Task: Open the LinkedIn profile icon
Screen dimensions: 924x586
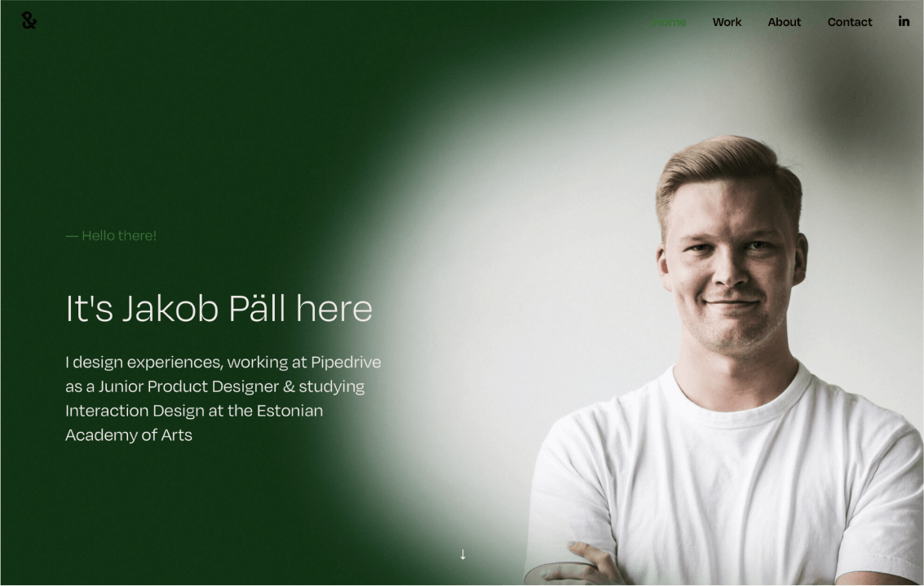Action: tap(904, 21)
